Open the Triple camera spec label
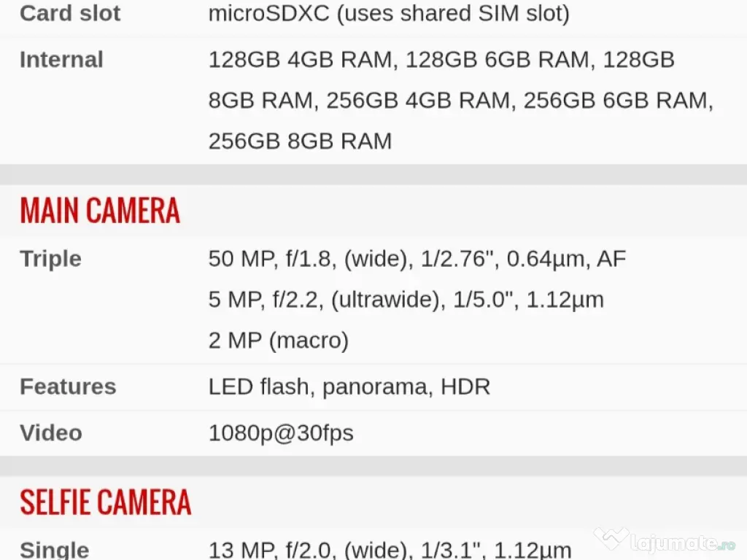The width and height of the screenshot is (747, 560). tap(50, 259)
